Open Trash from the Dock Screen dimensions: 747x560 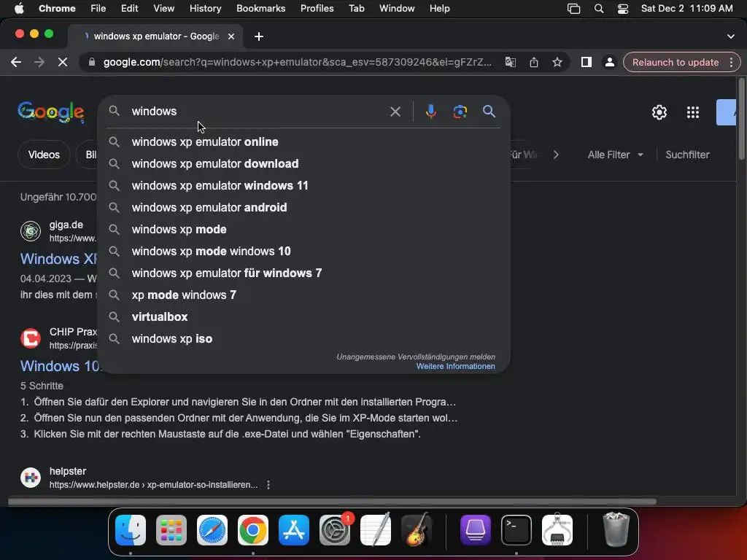[616, 530]
